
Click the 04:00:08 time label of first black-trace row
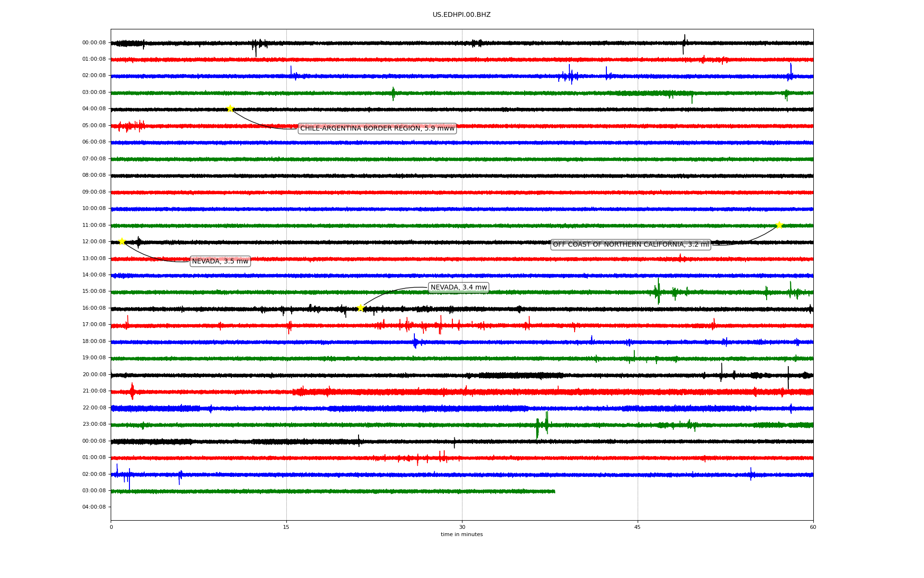click(94, 109)
